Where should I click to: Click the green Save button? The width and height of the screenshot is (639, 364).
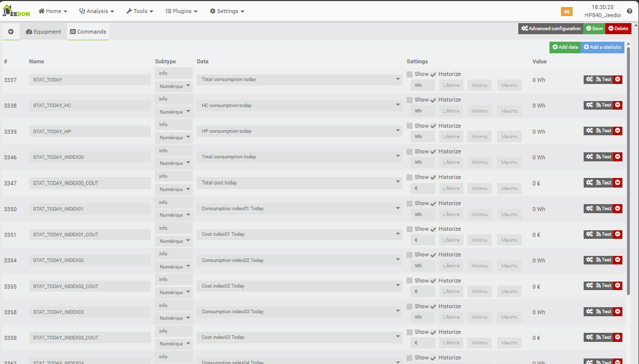tap(594, 29)
